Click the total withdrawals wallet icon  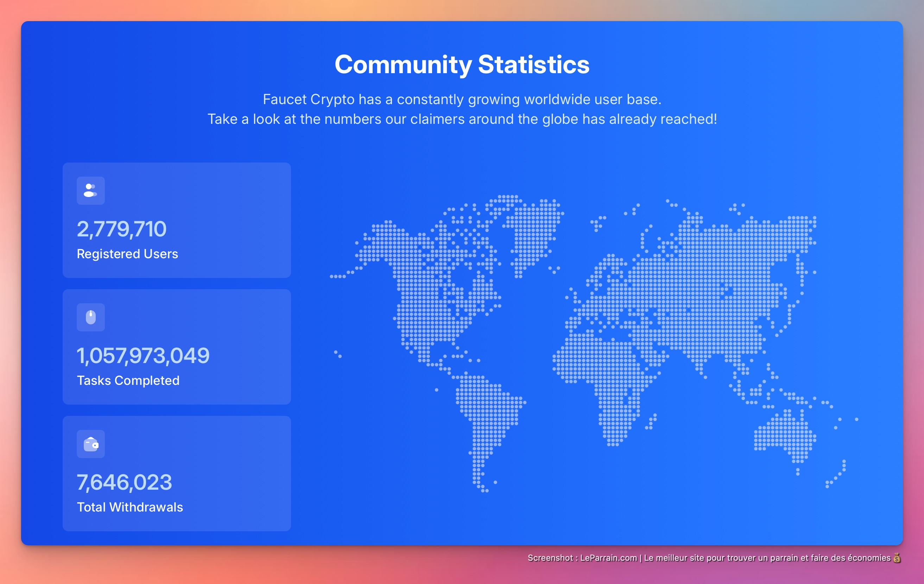[x=90, y=444]
